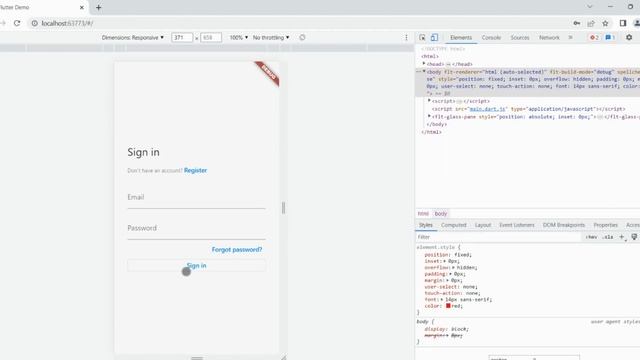Click the red color swatch

click(x=448, y=306)
